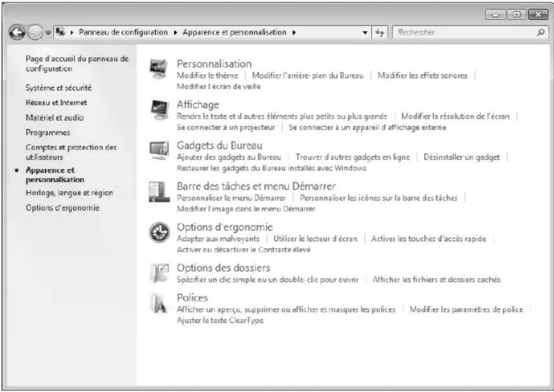554x392 pixels.
Task: Open the Options des dossiers heading
Action: pyautogui.click(x=223, y=268)
